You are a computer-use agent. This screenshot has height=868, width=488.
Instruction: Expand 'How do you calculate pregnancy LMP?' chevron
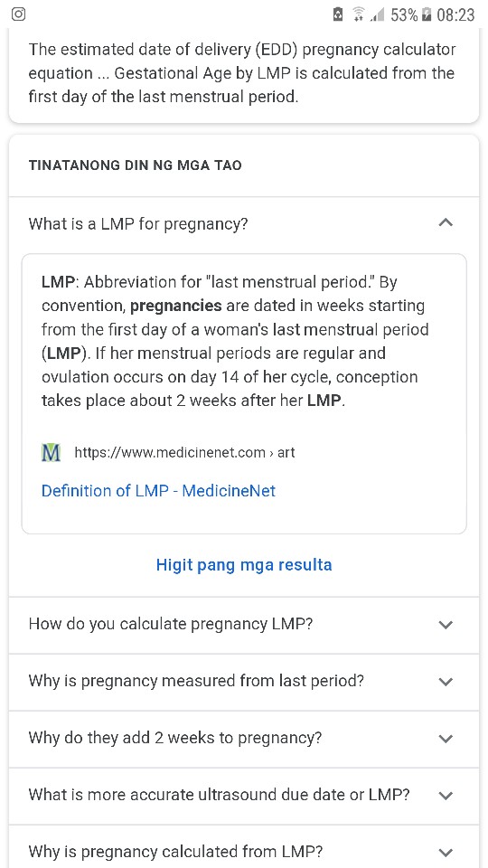click(x=446, y=625)
